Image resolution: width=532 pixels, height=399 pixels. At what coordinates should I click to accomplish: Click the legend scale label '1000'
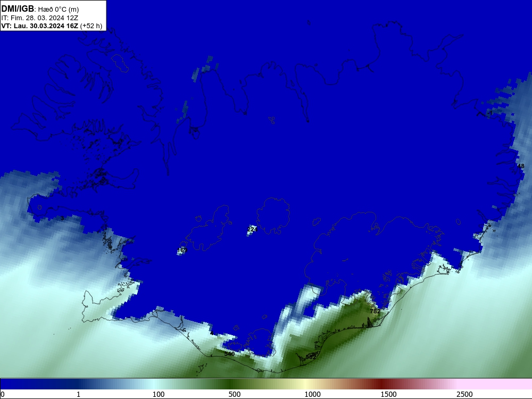(x=312, y=394)
